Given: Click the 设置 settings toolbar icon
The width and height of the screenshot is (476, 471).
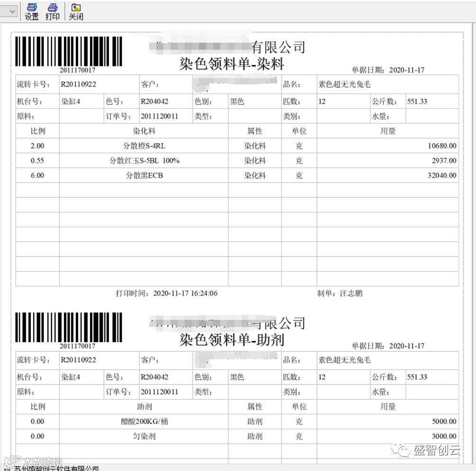Looking at the screenshot, I should (32, 11).
